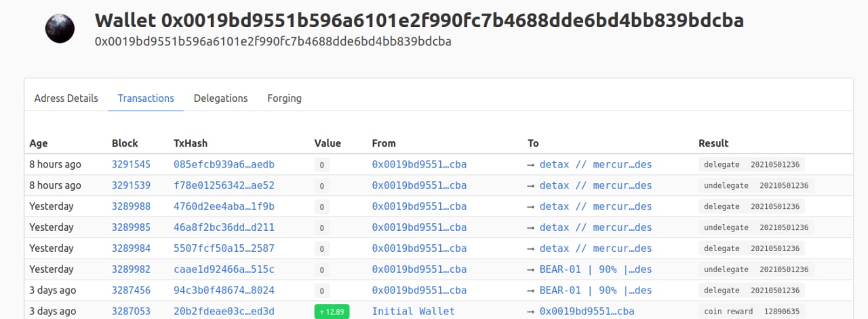Open detax // mercur…des in block 3291539 row

pos(595,185)
